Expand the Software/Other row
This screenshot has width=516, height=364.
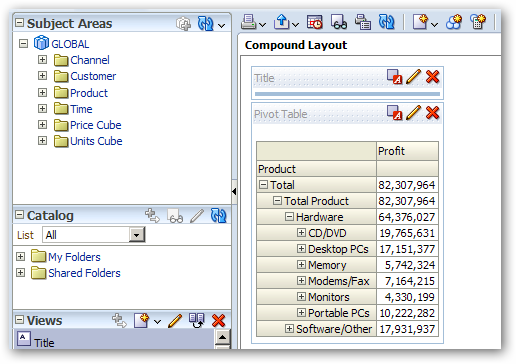pos(289,329)
